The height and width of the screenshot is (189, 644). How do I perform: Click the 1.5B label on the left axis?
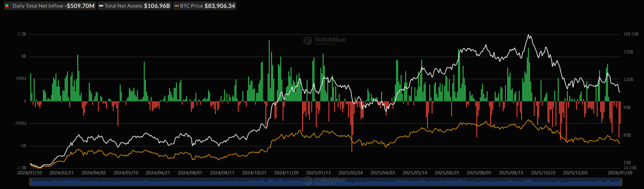click(22, 34)
